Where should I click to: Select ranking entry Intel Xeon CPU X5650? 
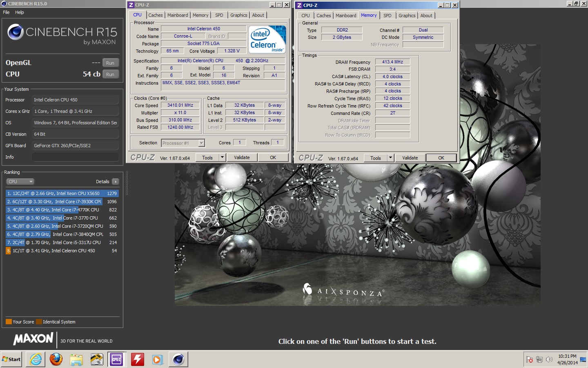pyautogui.click(x=62, y=193)
